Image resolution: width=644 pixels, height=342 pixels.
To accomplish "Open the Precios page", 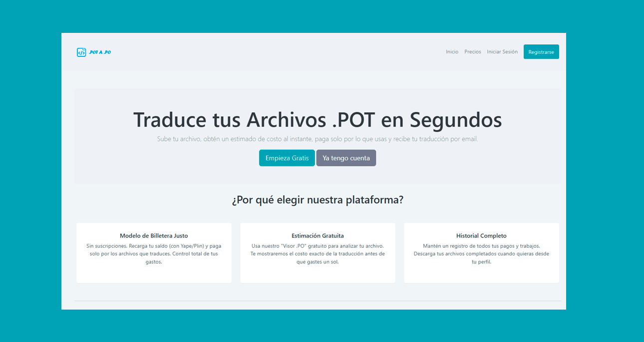I will [x=472, y=52].
